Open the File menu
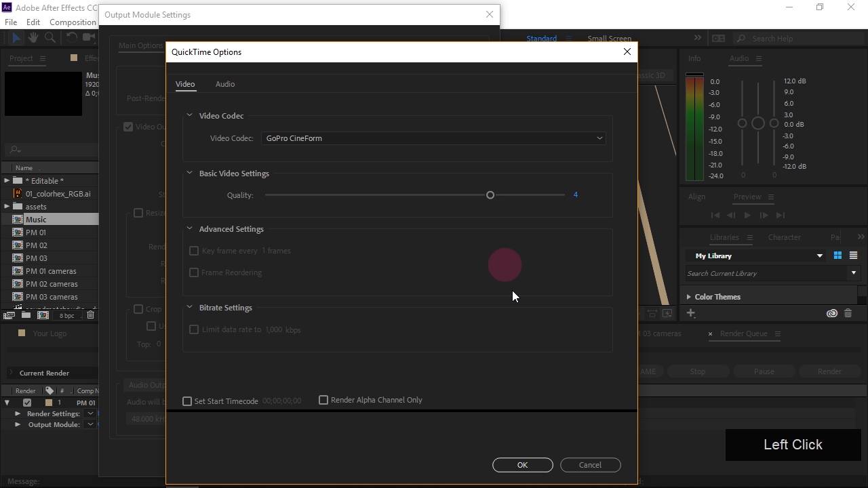This screenshot has width=868, height=488. (11, 22)
